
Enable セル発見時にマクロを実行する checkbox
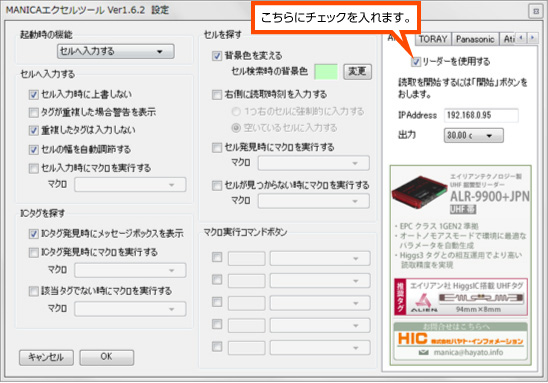pyautogui.click(x=217, y=147)
